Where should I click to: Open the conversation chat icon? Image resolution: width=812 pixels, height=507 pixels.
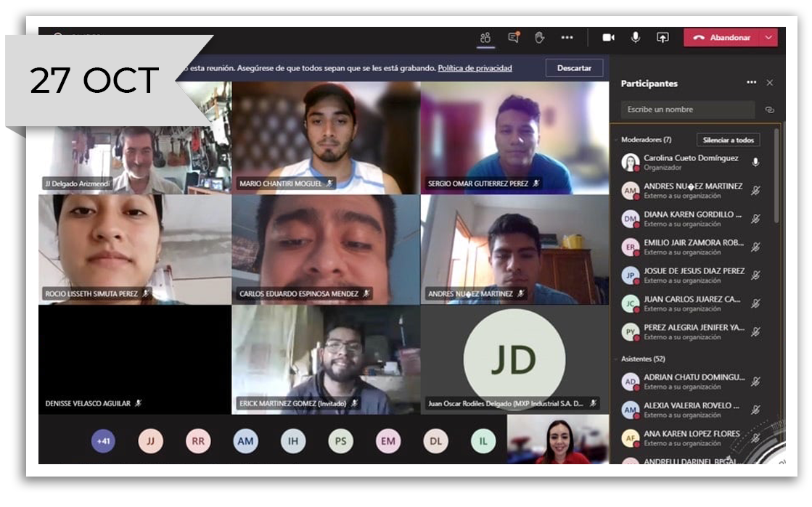point(513,37)
